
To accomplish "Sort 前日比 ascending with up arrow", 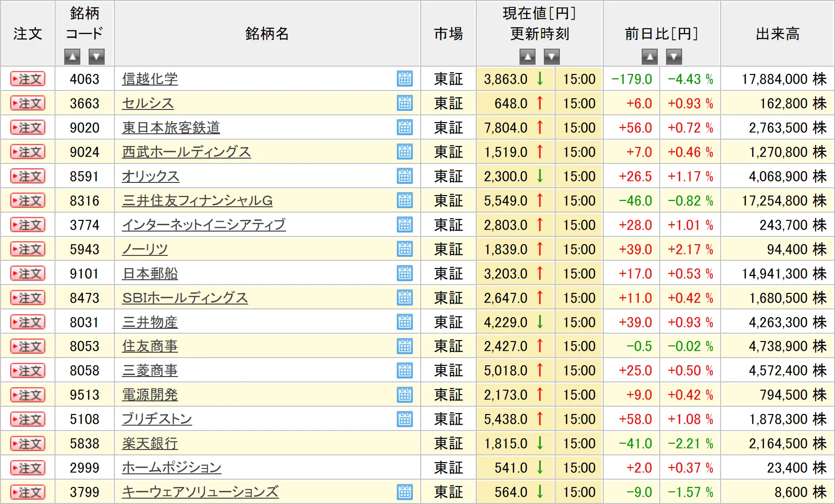I will pos(649,57).
